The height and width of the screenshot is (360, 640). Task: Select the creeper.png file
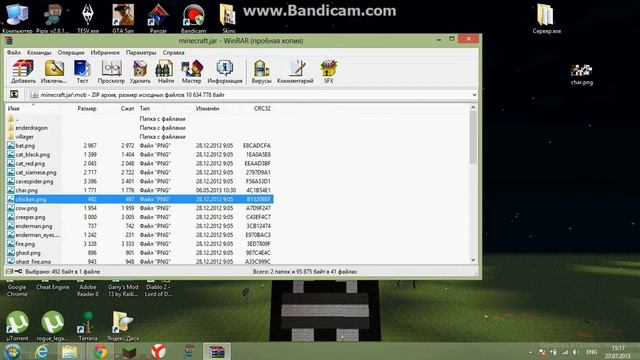tap(30, 217)
